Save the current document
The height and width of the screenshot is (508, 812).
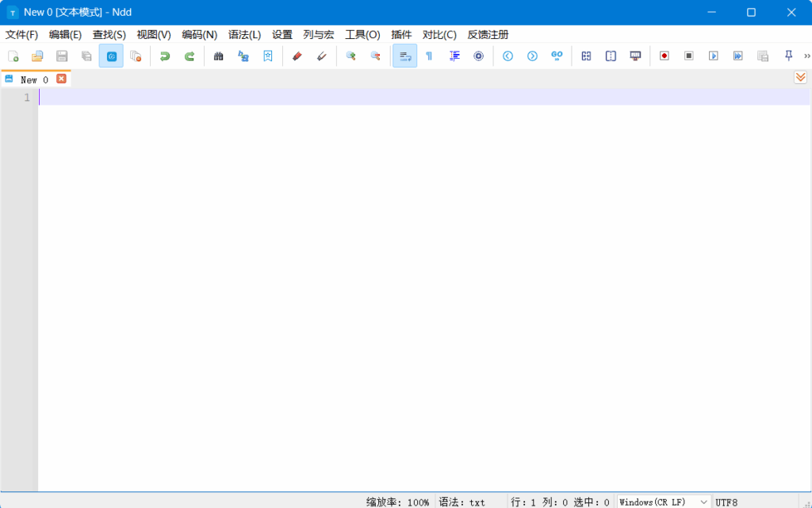pyautogui.click(x=62, y=56)
